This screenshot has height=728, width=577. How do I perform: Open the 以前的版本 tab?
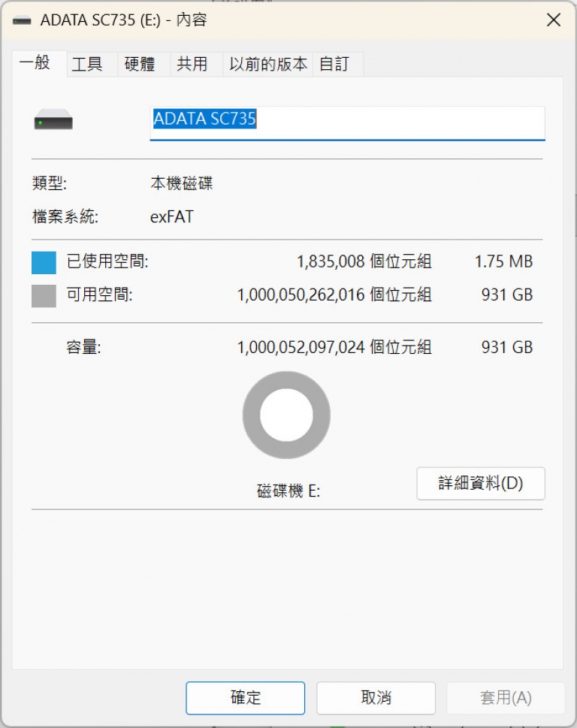click(x=268, y=65)
